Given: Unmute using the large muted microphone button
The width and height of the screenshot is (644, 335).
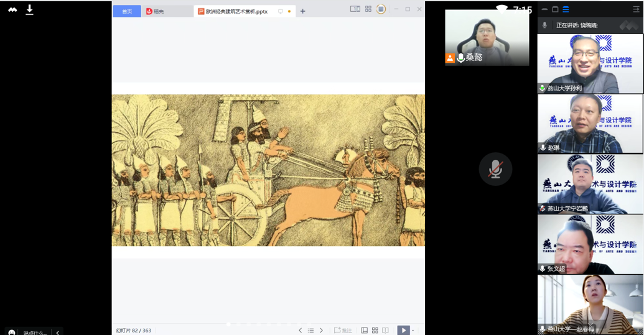Looking at the screenshot, I should (495, 169).
